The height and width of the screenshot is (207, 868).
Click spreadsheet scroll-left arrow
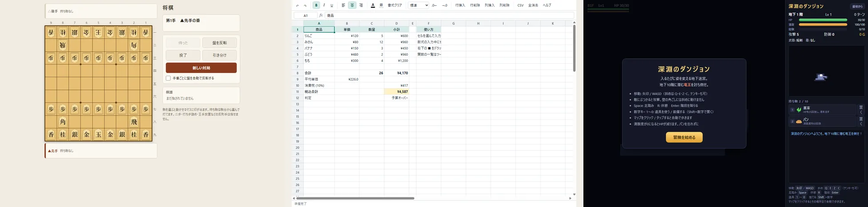click(x=294, y=198)
